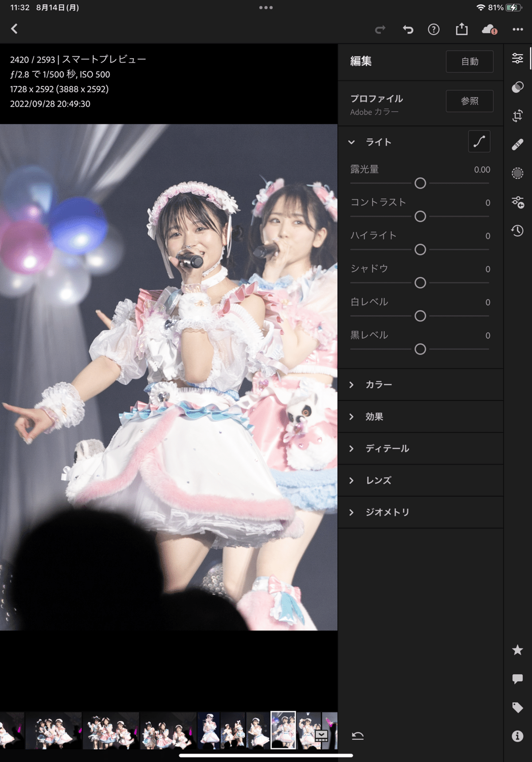This screenshot has width=532, height=762.
Task: Select the healing bandage tool
Action: (x=517, y=145)
